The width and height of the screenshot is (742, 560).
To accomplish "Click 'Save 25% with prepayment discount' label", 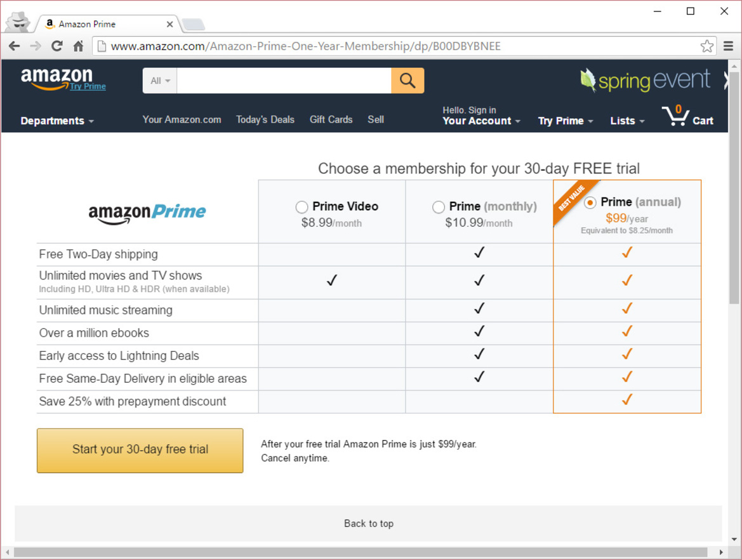I will [x=133, y=401].
